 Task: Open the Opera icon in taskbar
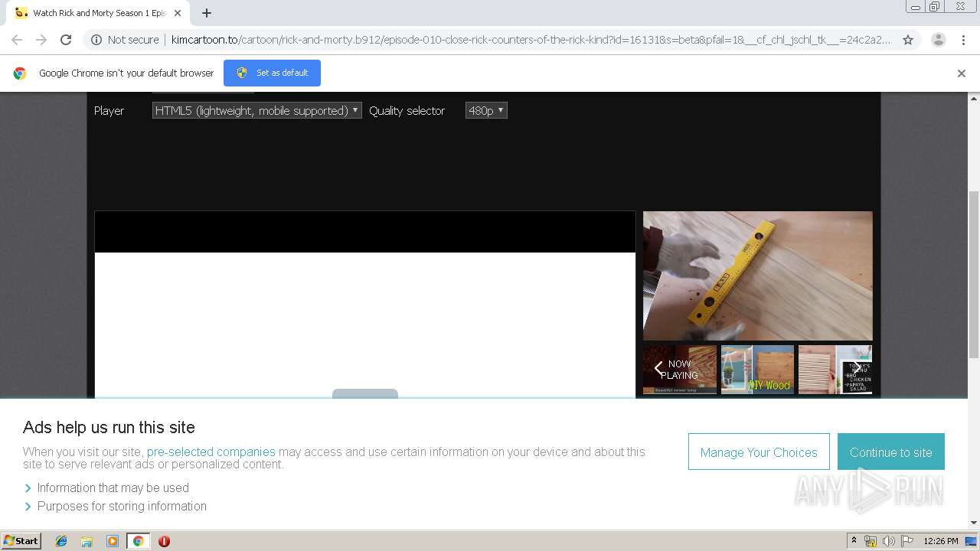(164, 541)
